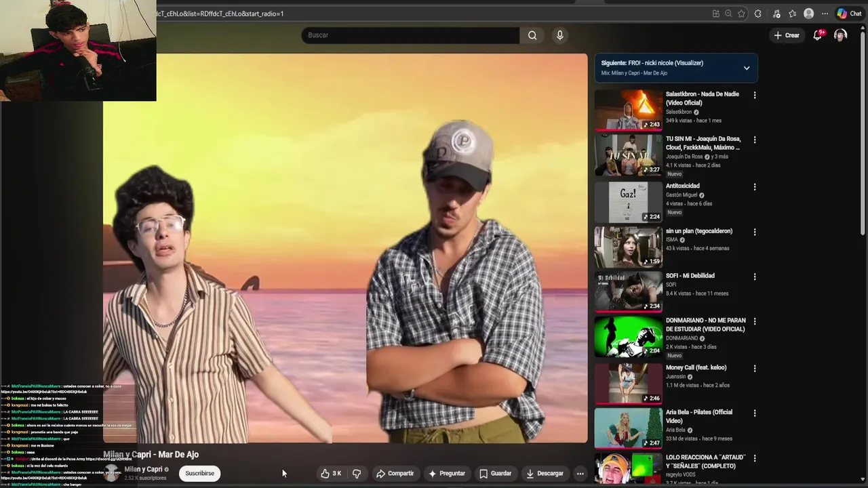The height and width of the screenshot is (488, 868).
Task: Collapse the mix playlist panel chevron
Action: [747, 68]
